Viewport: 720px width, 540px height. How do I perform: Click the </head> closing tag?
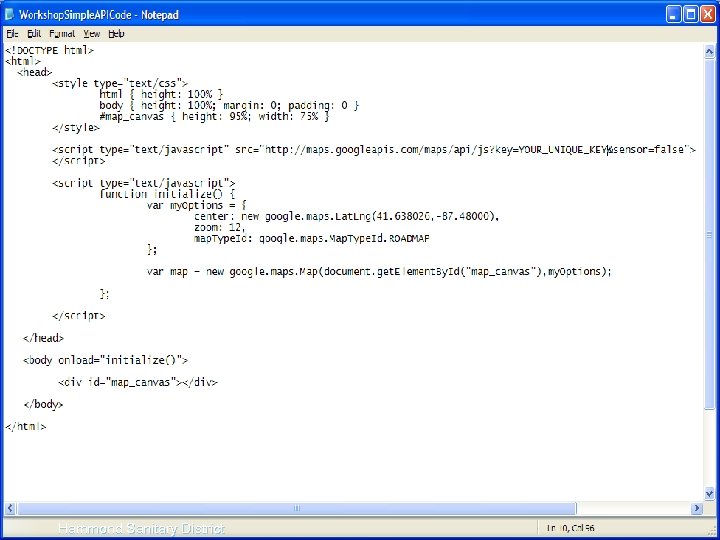click(44, 338)
